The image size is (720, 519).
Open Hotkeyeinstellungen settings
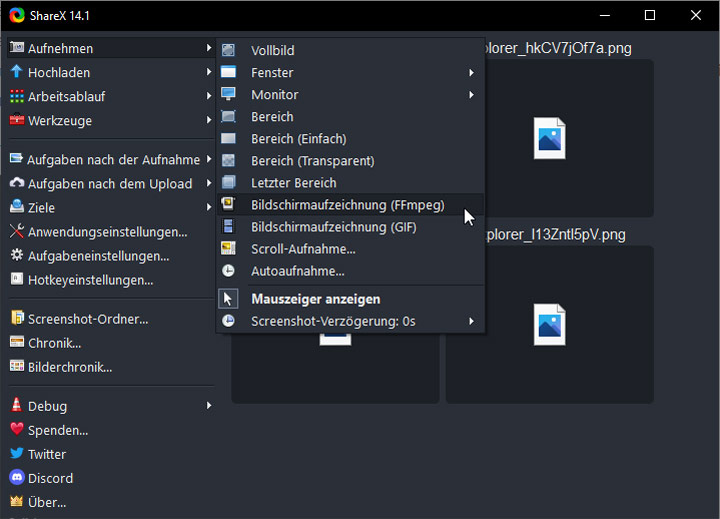(x=90, y=280)
